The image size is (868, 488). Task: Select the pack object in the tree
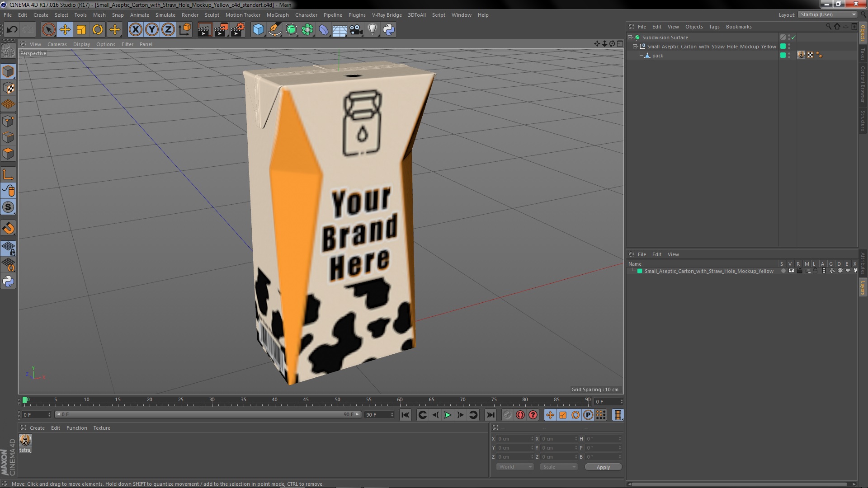tap(658, 56)
